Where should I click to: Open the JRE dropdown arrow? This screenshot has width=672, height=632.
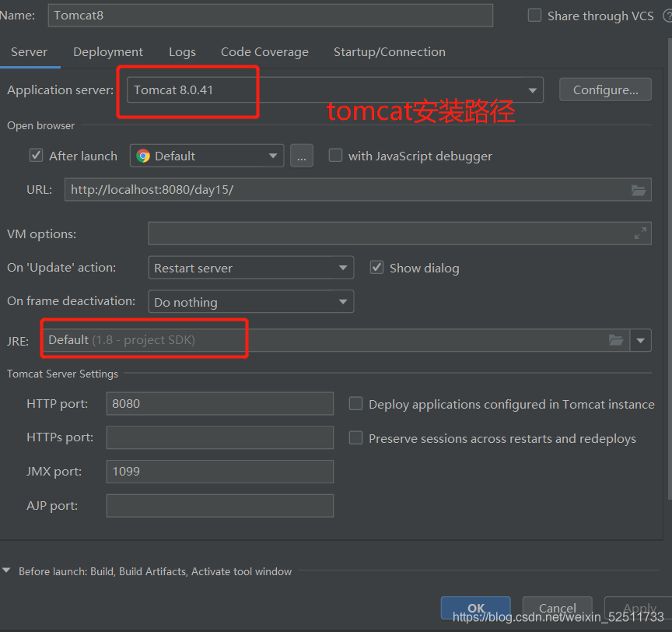pyautogui.click(x=641, y=340)
